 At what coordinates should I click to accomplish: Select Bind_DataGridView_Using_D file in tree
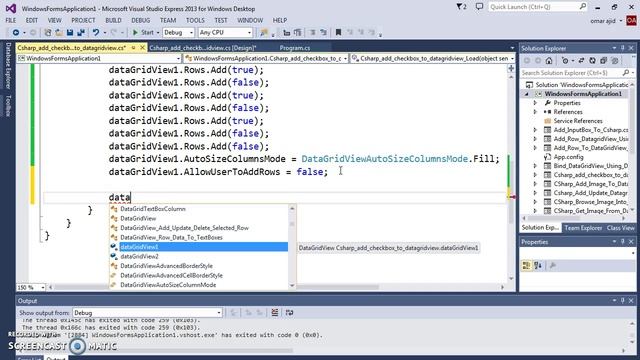(590, 166)
